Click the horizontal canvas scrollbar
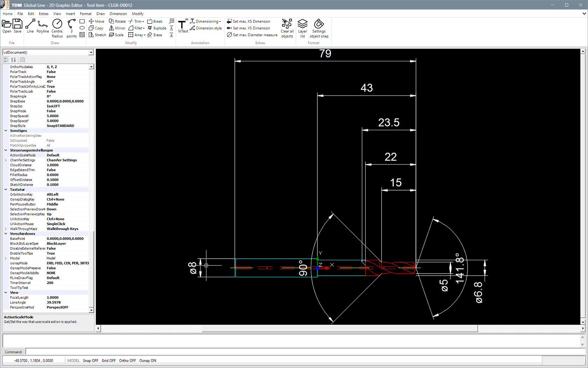This screenshot has height=368, width=588. (x=340, y=328)
